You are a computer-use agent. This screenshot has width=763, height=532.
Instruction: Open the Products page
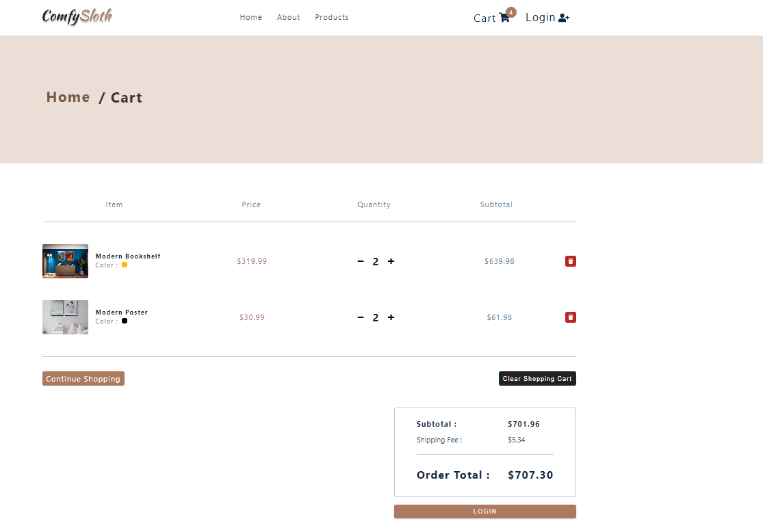[332, 17]
